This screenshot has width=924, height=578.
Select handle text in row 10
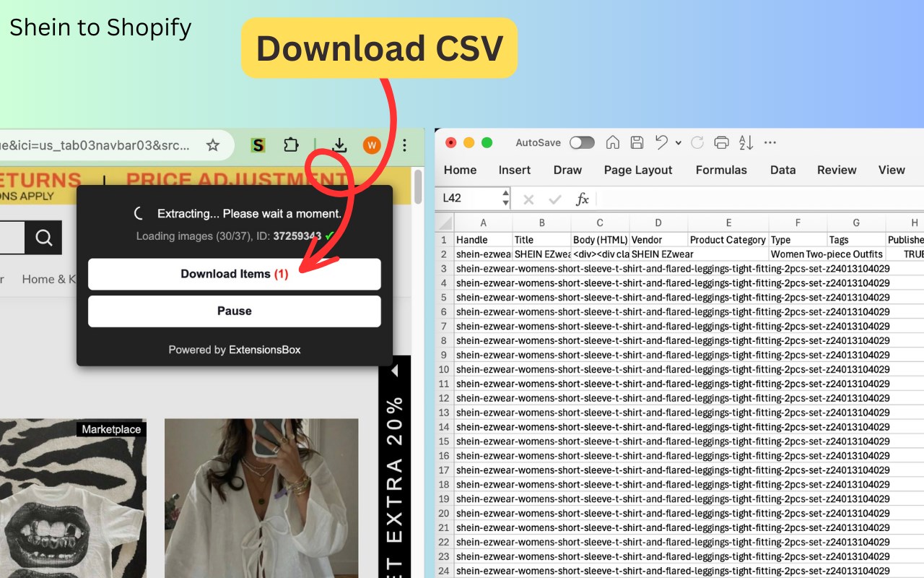point(673,369)
